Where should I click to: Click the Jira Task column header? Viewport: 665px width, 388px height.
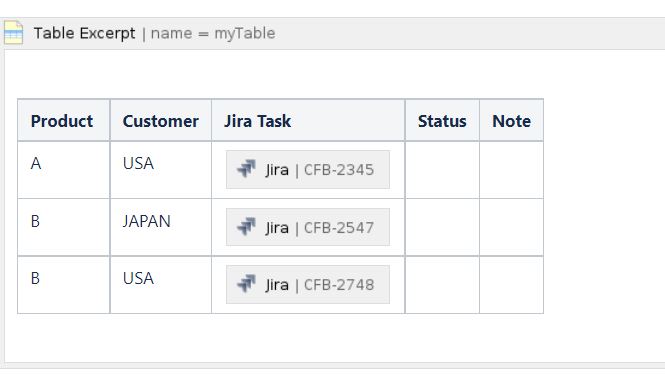pos(308,120)
